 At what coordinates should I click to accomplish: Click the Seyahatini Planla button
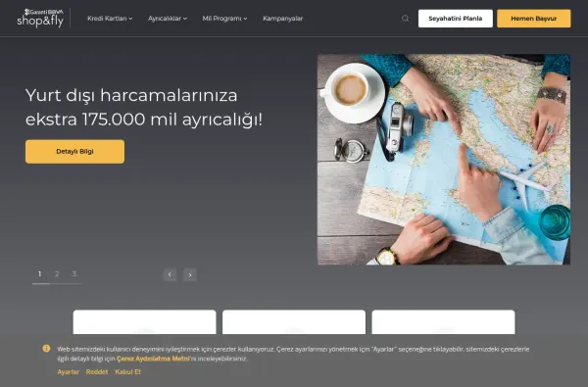(456, 19)
